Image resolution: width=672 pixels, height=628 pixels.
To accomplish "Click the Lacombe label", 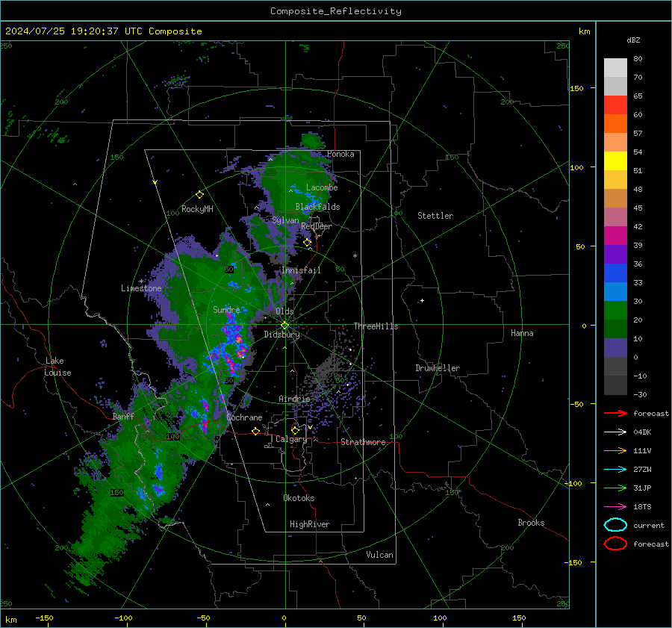I will click(x=322, y=187).
